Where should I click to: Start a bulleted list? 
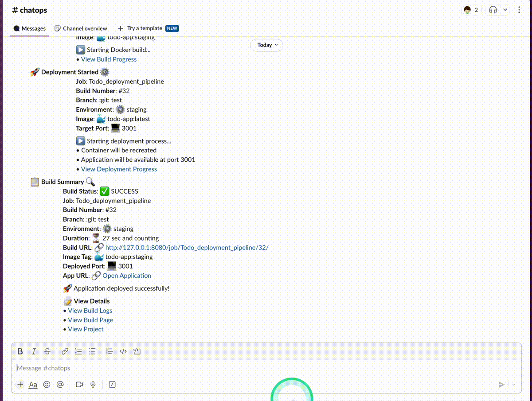pos(92,351)
